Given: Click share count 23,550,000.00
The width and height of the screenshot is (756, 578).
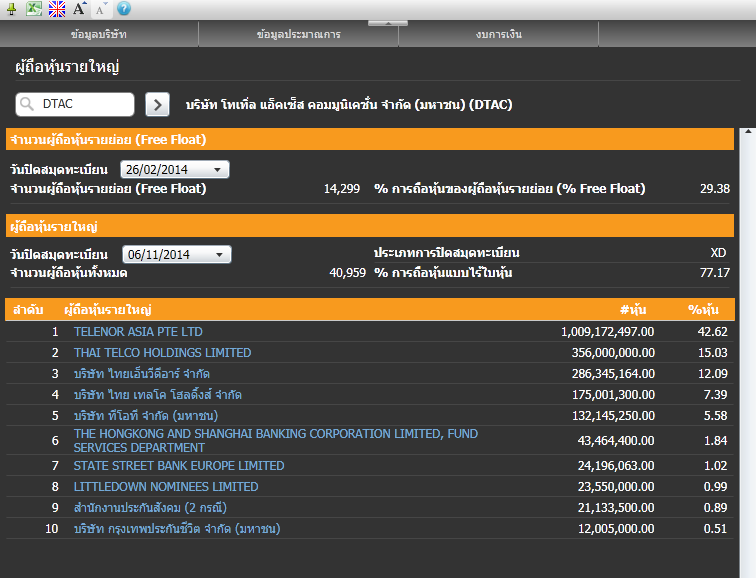Looking at the screenshot, I should click(616, 487).
